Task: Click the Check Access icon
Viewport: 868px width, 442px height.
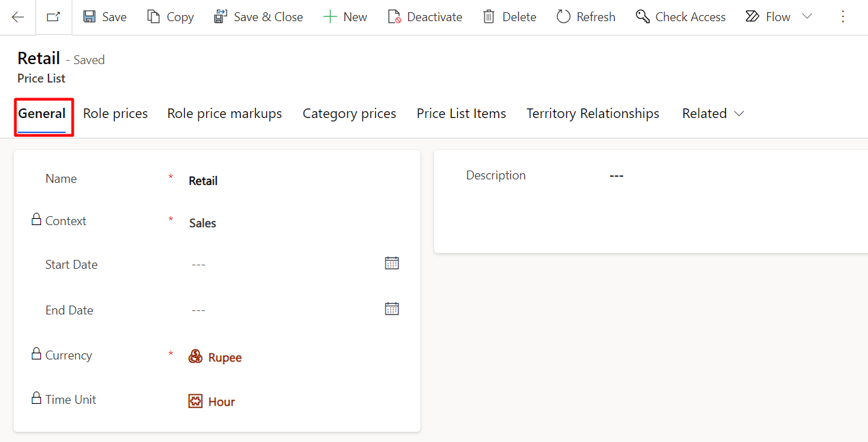Action: (x=641, y=16)
